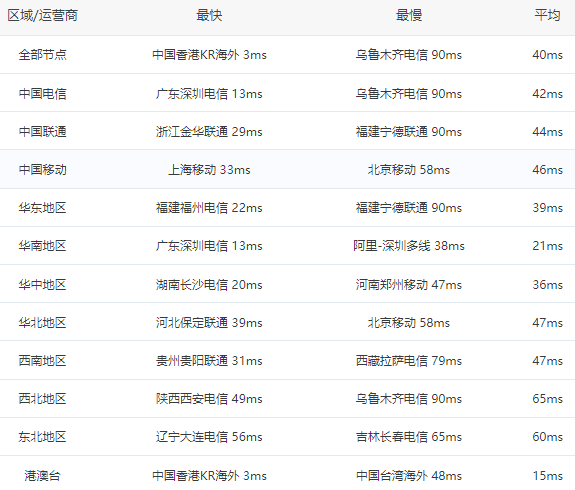Image resolution: width=575 pixels, height=490 pixels.
Task: Click the 21ms average for 华南地区
Action: [547, 246]
